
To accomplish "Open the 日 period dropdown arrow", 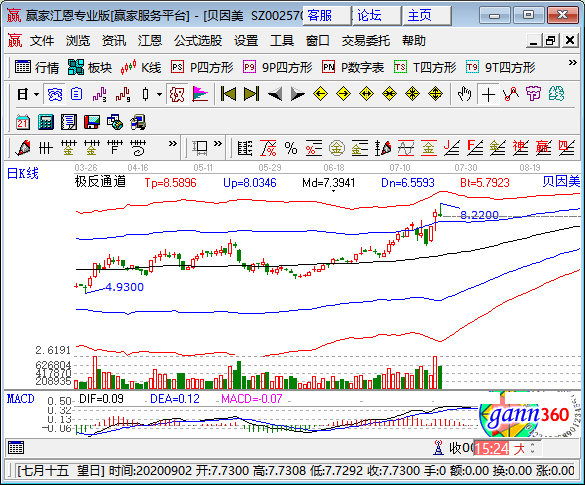I will [x=37, y=94].
